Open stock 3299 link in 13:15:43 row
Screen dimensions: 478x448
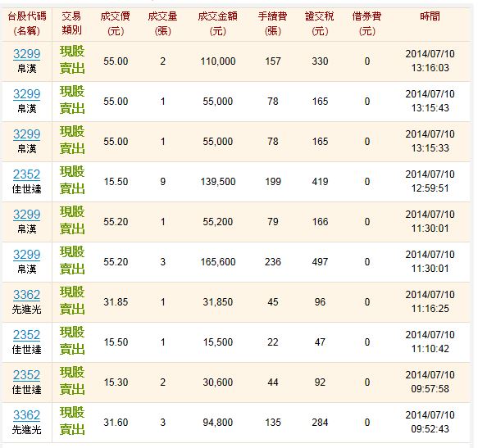coord(26,94)
